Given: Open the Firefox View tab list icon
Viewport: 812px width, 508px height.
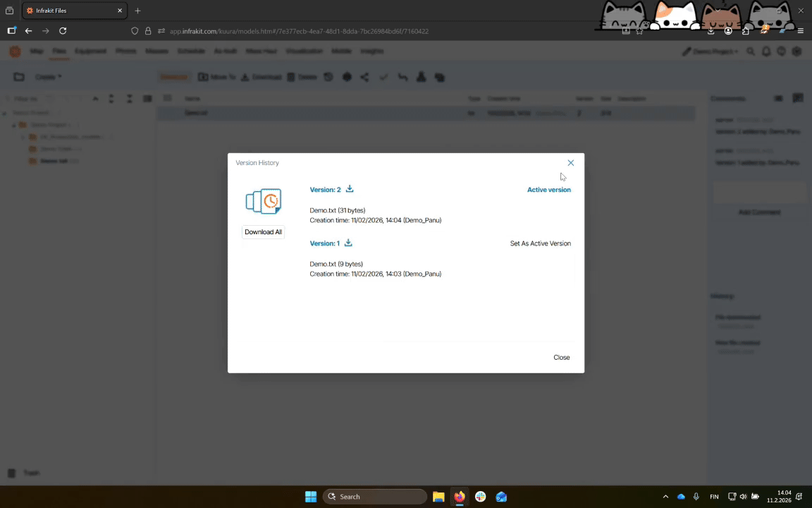Looking at the screenshot, I should tap(9, 11).
